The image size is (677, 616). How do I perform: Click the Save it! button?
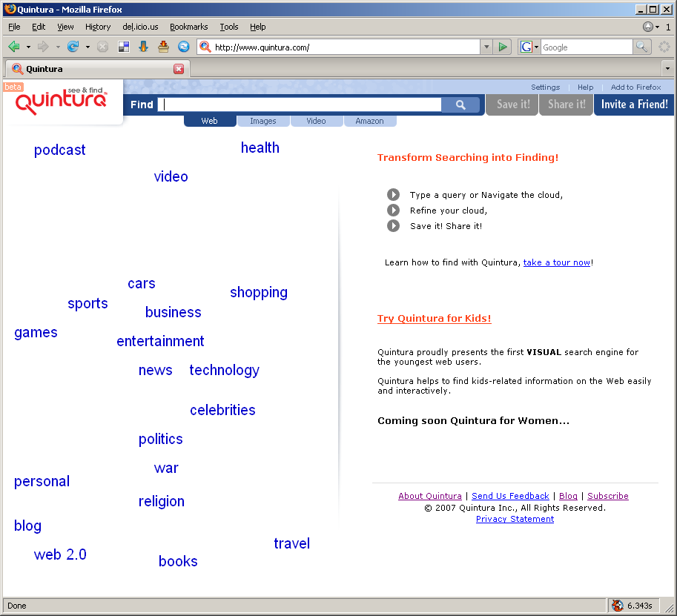512,105
